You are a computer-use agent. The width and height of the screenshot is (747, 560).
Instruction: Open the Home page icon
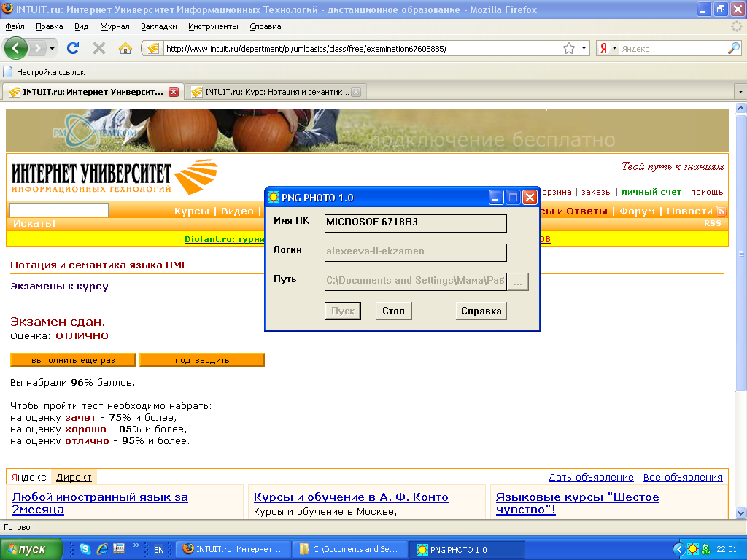point(125,48)
